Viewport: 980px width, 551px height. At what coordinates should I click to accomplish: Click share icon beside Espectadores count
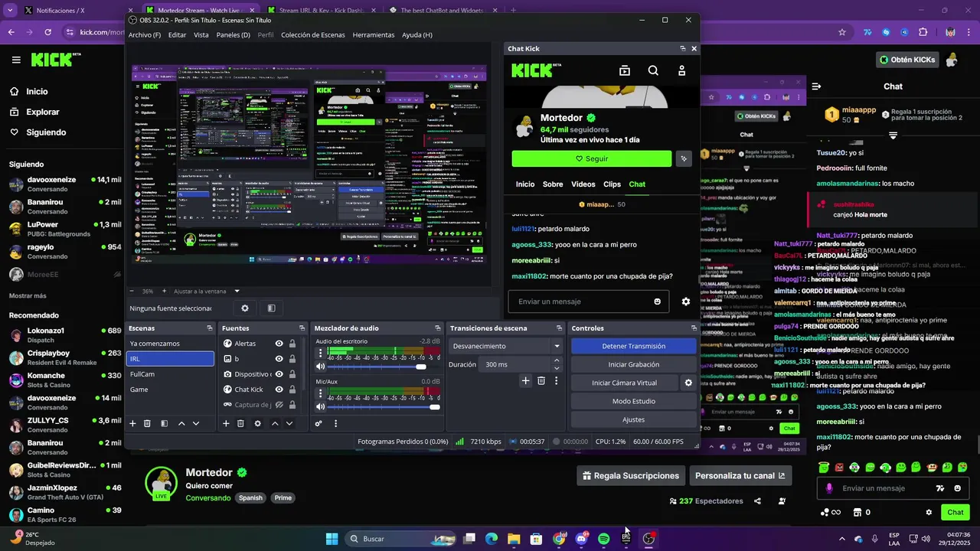coord(757,501)
